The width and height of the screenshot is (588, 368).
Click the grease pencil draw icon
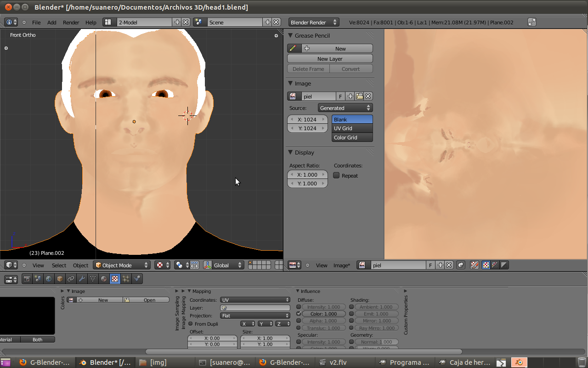[293, 48]
